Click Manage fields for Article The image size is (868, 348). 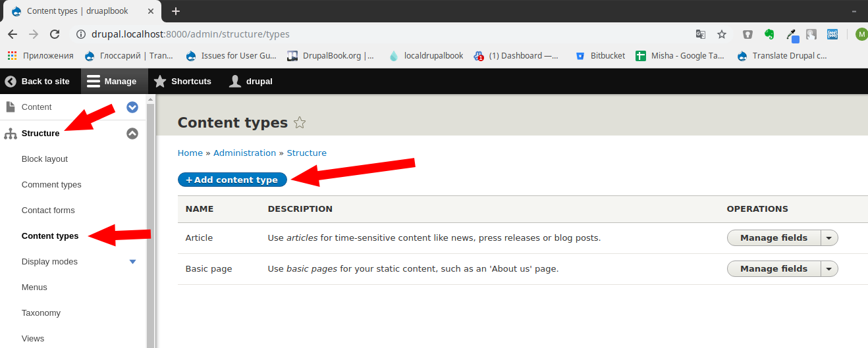774,237
